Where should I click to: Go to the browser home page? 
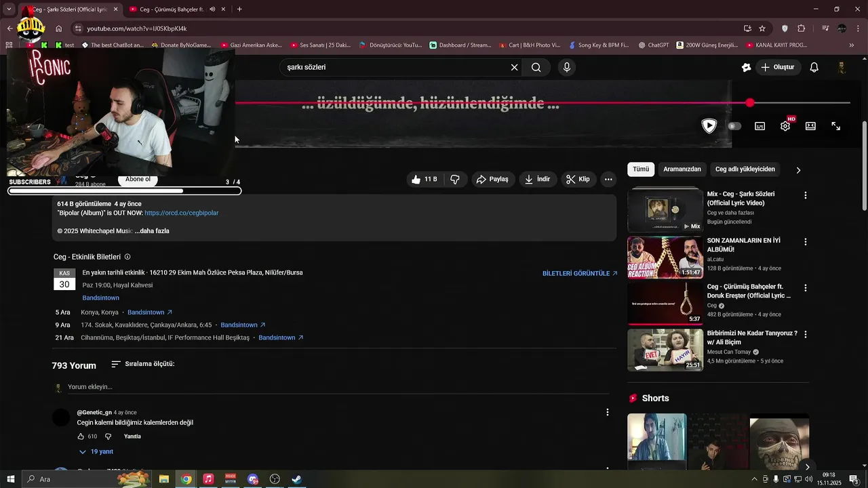pyautogui.click(x=59, y=28)
